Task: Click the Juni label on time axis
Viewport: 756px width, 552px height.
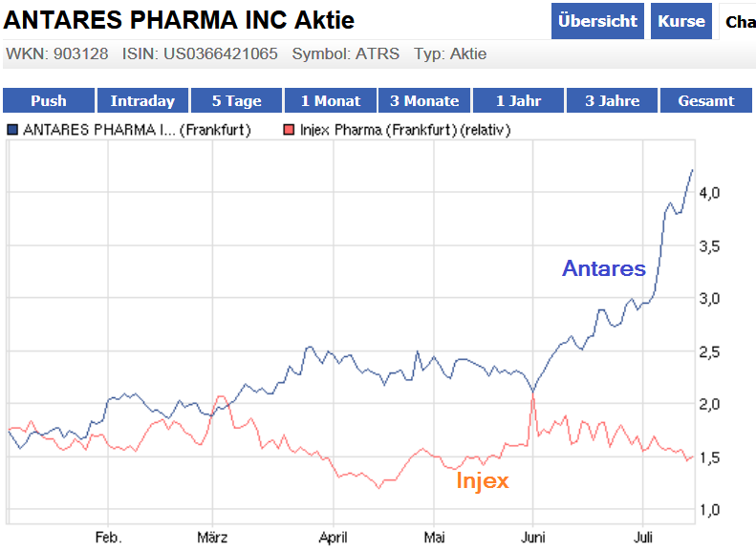Action: [x=533, y=537]
